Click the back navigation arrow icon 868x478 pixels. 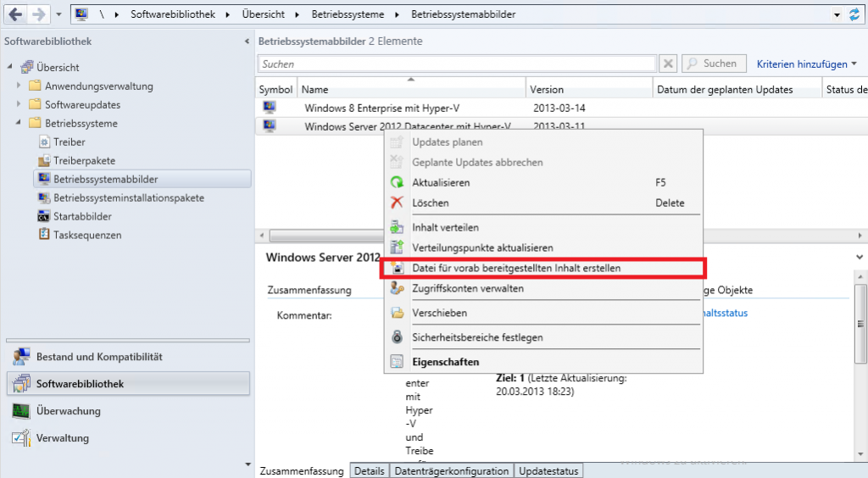[x=16, y=14]
